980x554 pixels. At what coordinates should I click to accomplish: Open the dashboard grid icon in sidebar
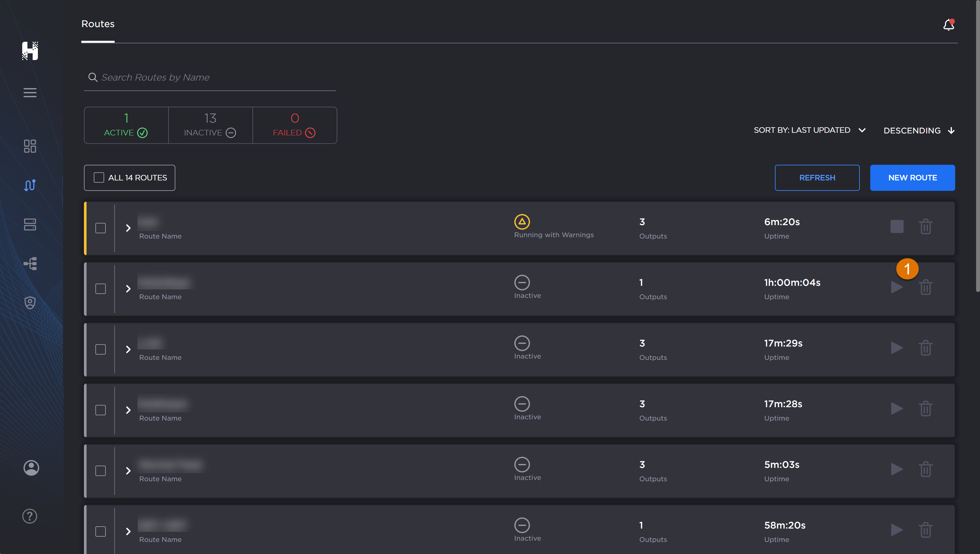tap(30, 146)
